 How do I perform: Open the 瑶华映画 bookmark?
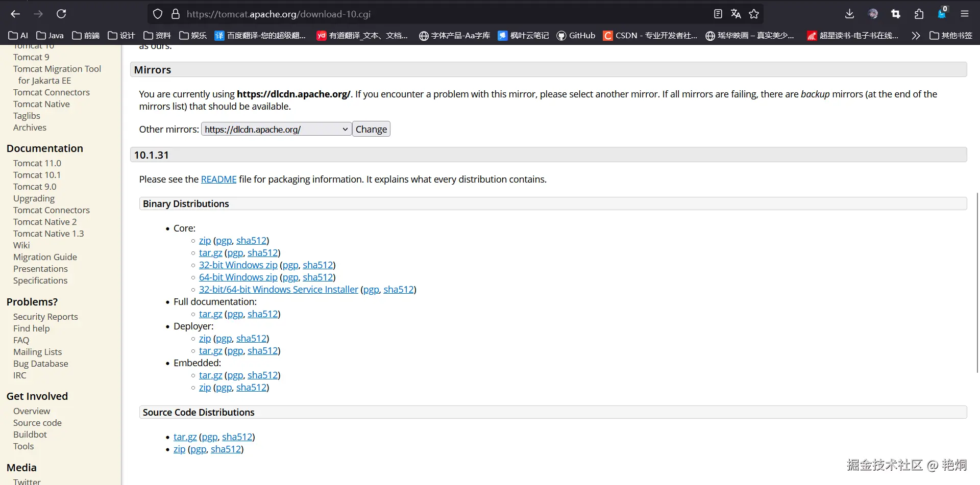750,35
